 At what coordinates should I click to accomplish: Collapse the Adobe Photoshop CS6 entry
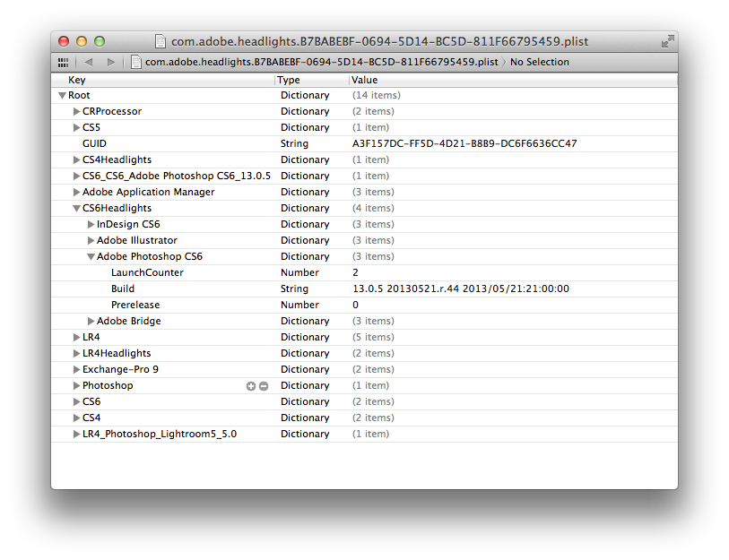coord(91,256)
